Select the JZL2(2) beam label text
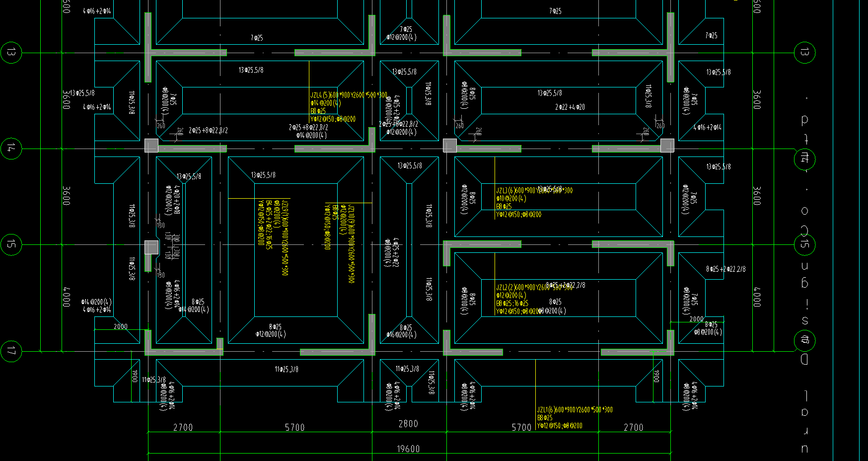 534,287
